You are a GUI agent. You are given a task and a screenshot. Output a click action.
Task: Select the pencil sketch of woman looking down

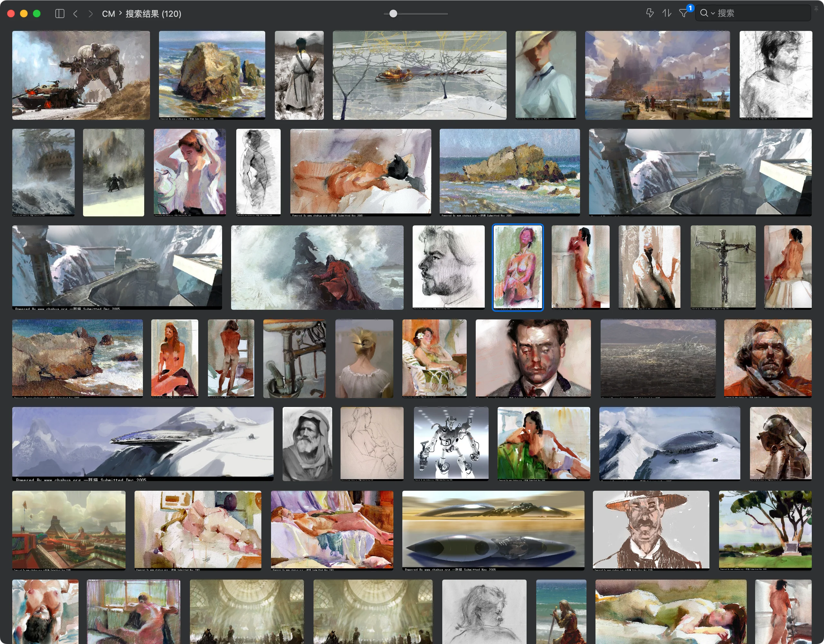tap(484, 611)
